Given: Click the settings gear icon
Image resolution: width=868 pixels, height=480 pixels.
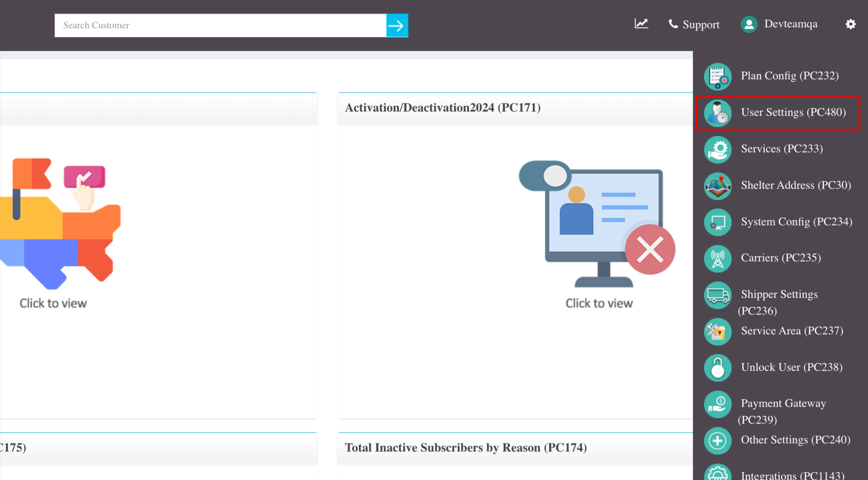Looking at the screenshot, I should [x=850, y=24].
